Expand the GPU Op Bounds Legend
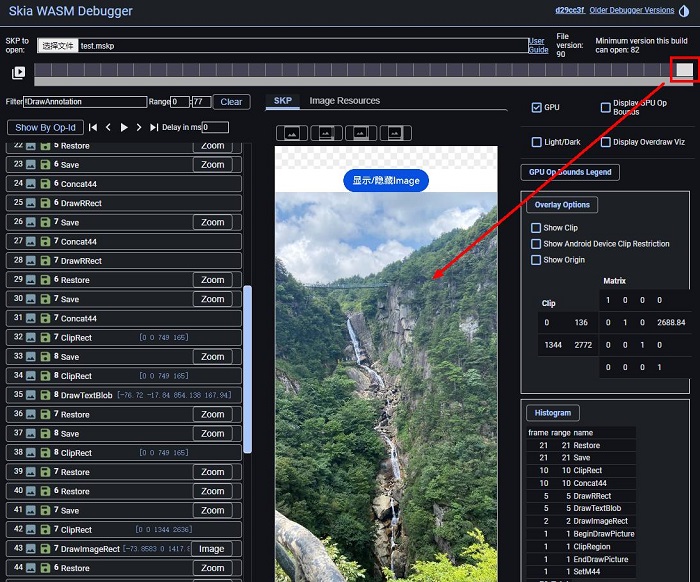Screen dimensions: 700x582 tap(570, 172)
